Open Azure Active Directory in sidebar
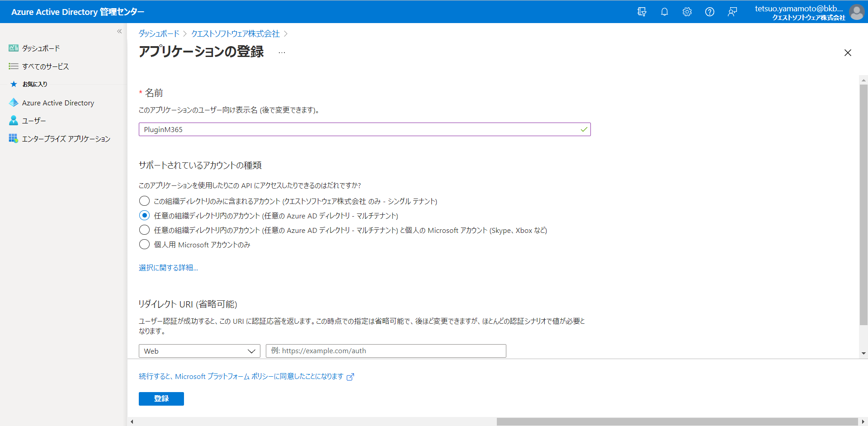The image size is (868, 426). point(58,103)
